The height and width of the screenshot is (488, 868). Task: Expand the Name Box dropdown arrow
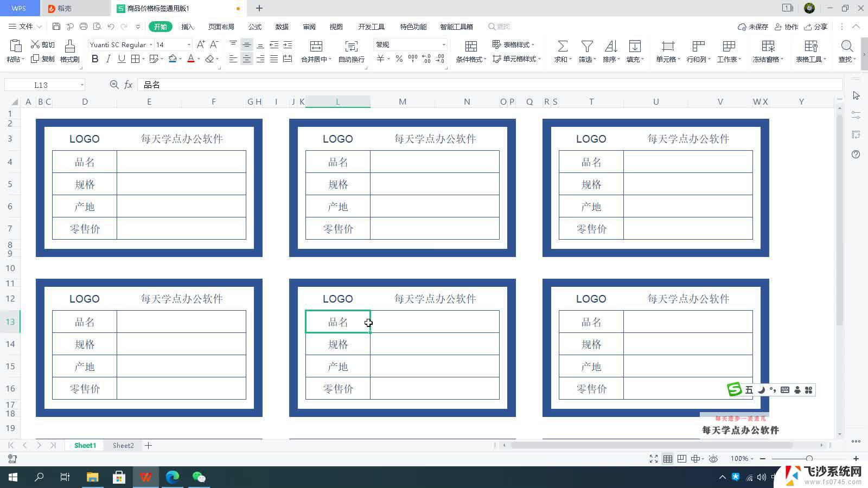pos(82,85)
